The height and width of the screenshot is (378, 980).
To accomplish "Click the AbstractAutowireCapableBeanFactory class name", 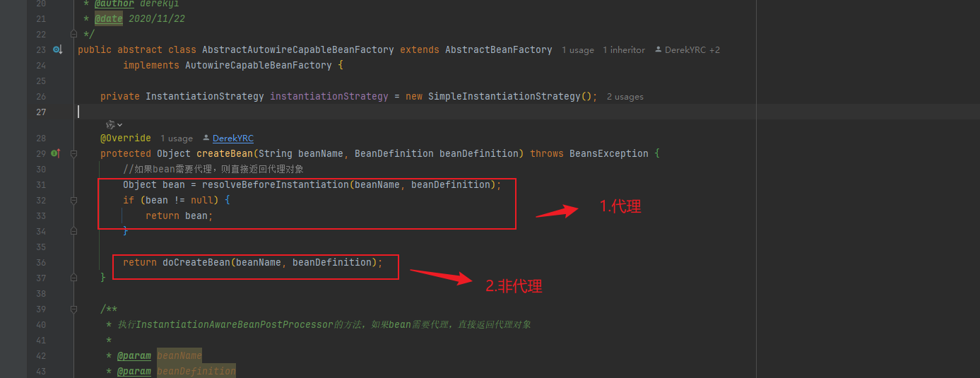I will click(298, 49).
